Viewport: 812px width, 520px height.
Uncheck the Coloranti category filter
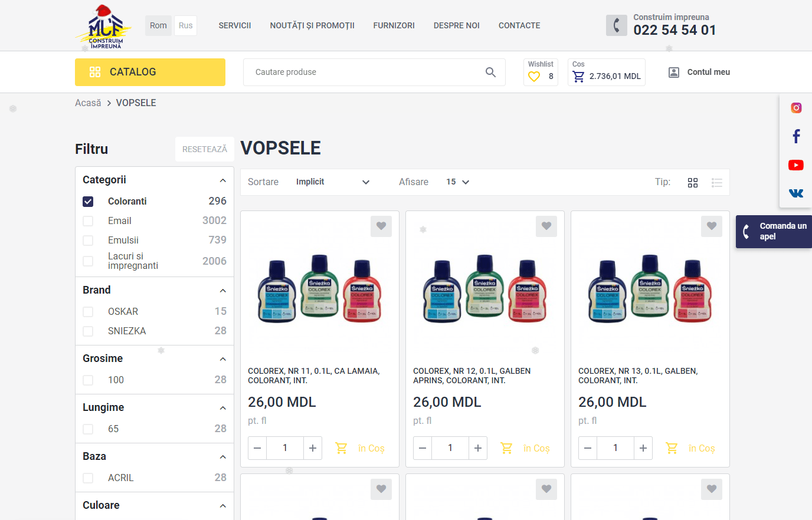click(88, 202)
